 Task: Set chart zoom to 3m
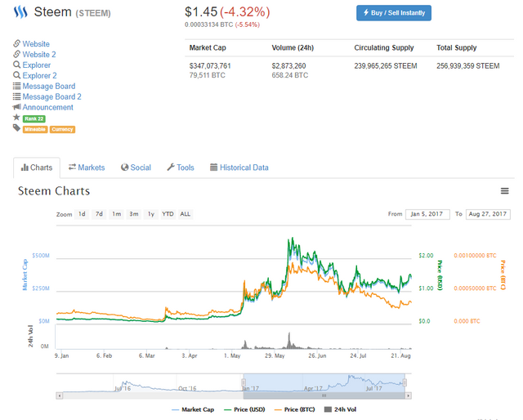[x=134, y=214]
